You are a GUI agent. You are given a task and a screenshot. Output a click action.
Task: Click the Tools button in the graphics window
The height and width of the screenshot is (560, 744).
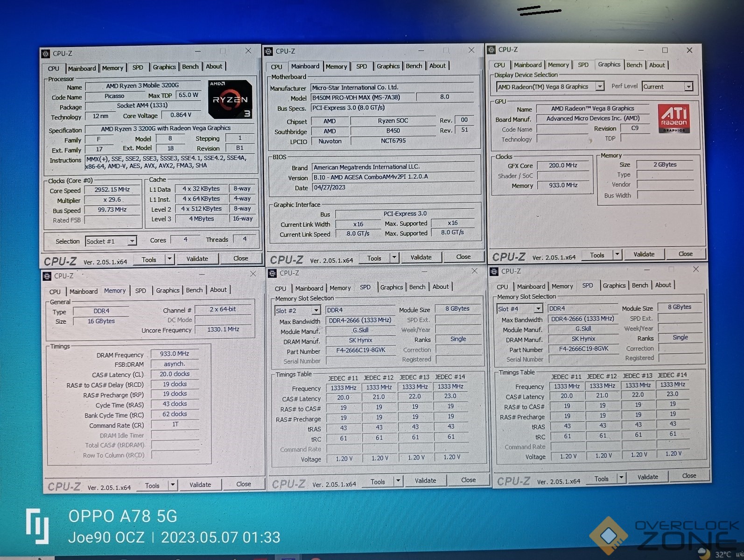pyautogui.click(x=597, y=255)
